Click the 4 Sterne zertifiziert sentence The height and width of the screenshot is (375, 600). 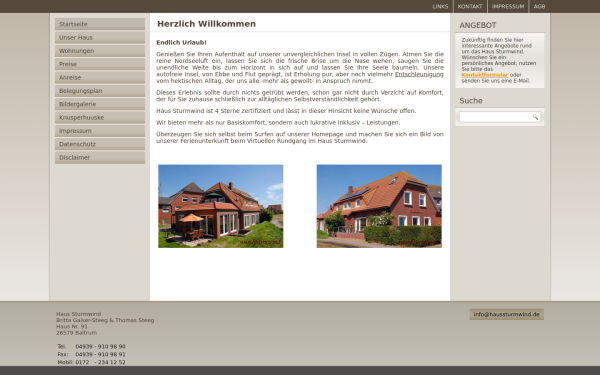(286, 111)
